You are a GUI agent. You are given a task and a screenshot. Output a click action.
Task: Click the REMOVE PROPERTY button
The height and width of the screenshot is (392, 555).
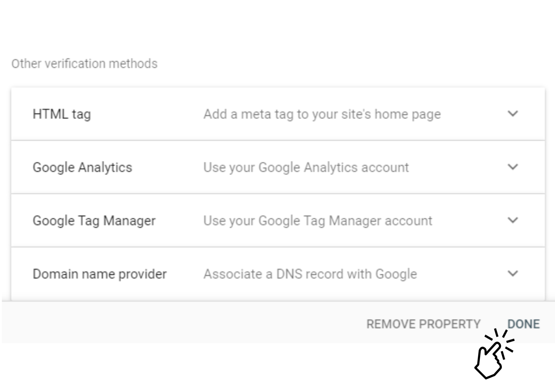click(423, 324)
